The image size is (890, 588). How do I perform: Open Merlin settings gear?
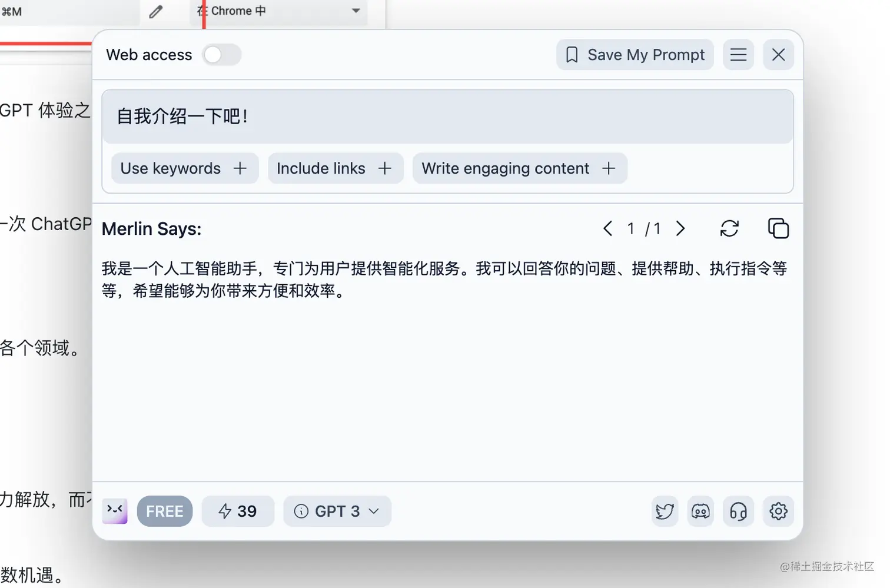click(x=778, y=511)
